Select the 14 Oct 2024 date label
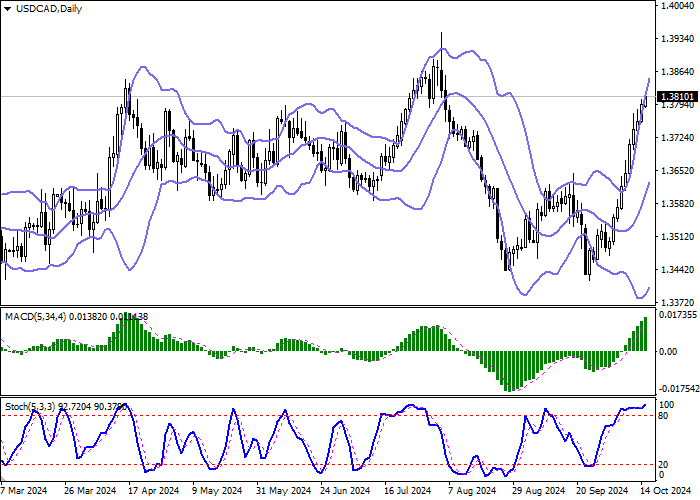The height and width of the screenshot is (500, 700). point(666,491)
